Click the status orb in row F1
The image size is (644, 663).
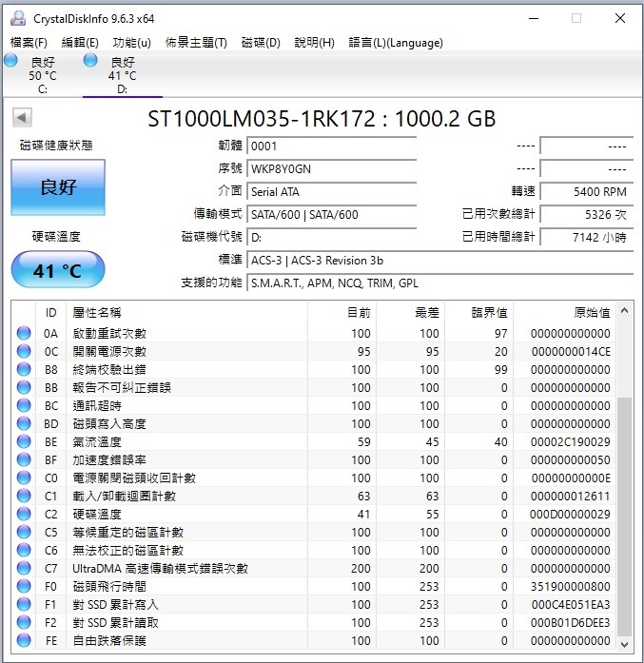[24, 604]
